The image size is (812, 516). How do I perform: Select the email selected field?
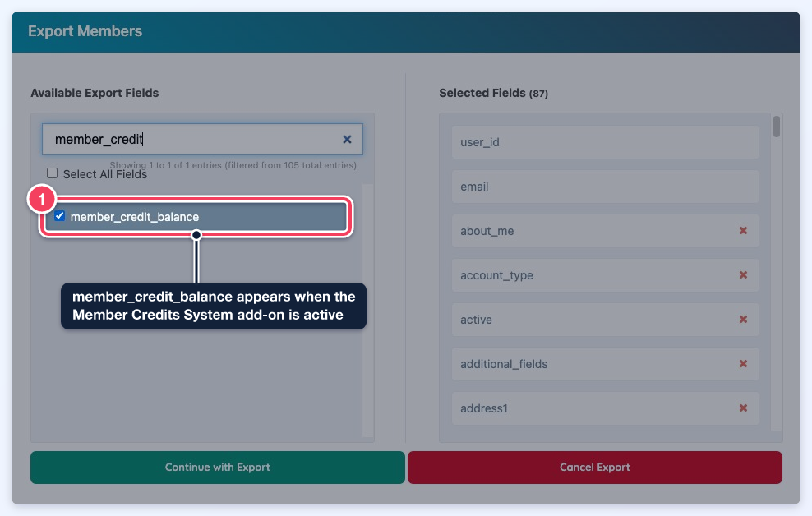[606, 187]
